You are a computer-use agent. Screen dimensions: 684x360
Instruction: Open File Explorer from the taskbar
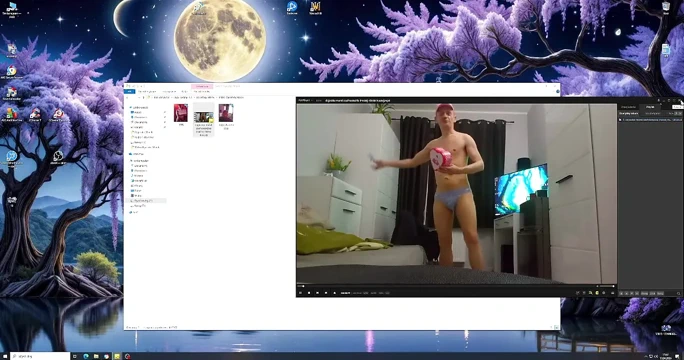click(x=96, y=356)
